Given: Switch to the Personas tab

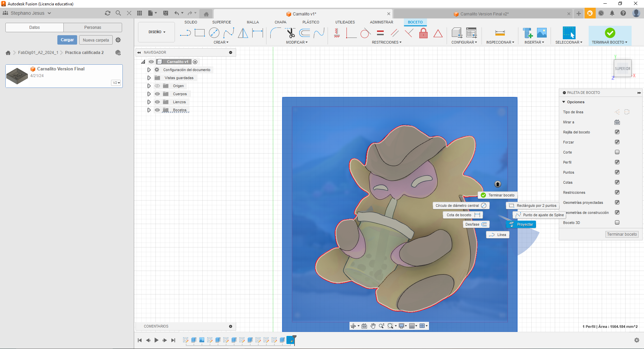Looking at the screenshot, I should 93,27.
